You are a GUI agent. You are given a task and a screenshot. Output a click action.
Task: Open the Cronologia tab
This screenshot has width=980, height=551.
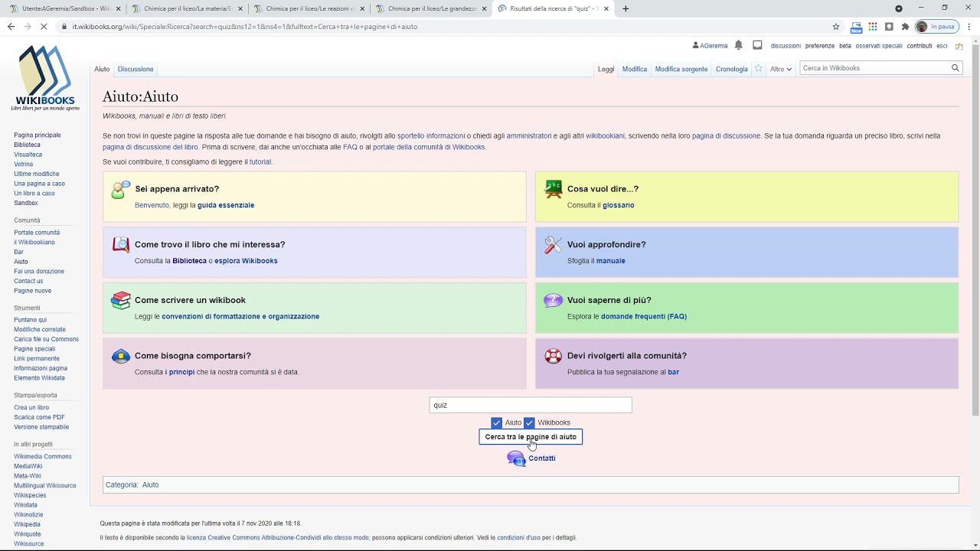pyautogui.click(x=732, y=69)
